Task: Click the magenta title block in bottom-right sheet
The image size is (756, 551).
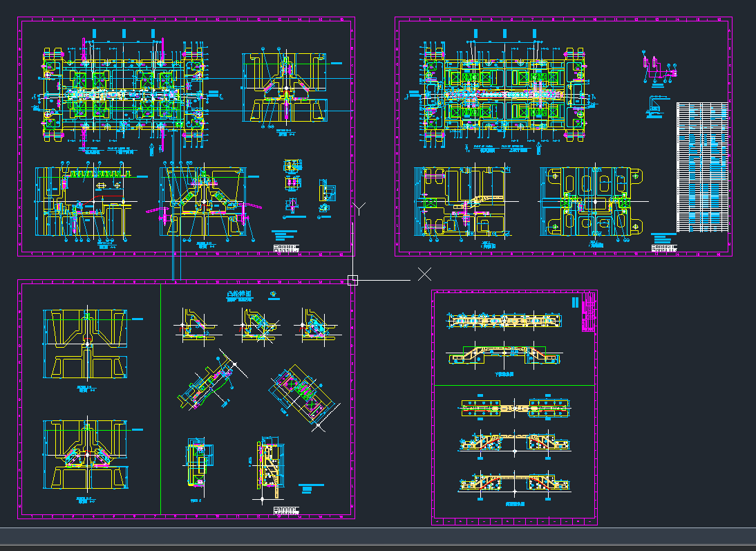Action: click(x=589, y=311)
